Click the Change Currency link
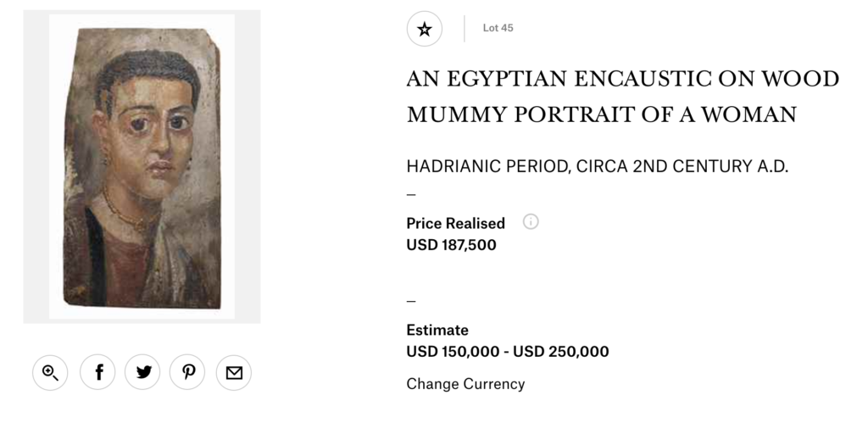868x423 pixels. 465,384
